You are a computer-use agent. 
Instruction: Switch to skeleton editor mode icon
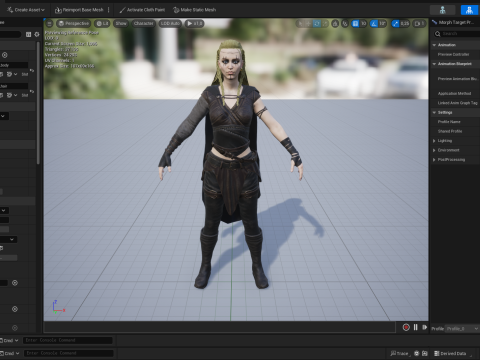tap(443, 10)
